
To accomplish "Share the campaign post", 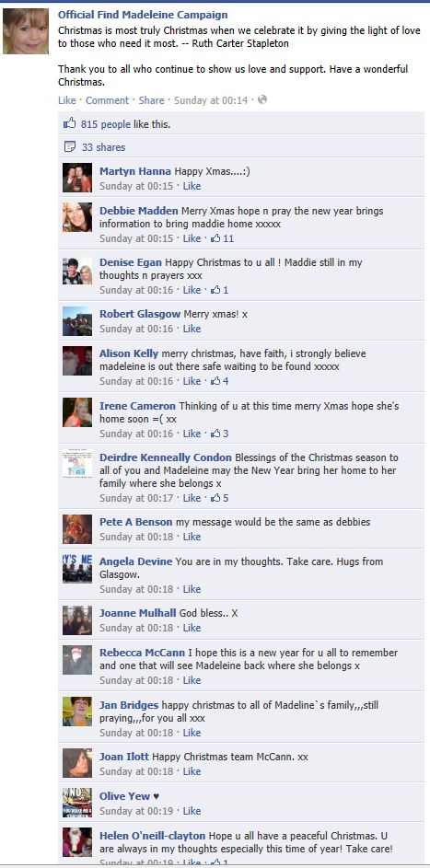I will tap(151, 100).
